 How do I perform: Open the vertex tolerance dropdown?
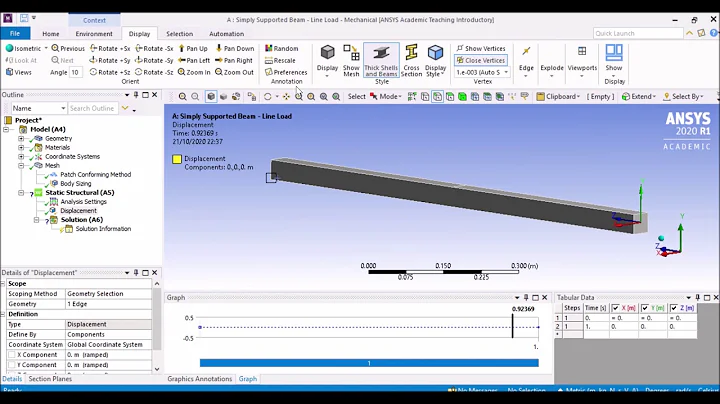506,72
